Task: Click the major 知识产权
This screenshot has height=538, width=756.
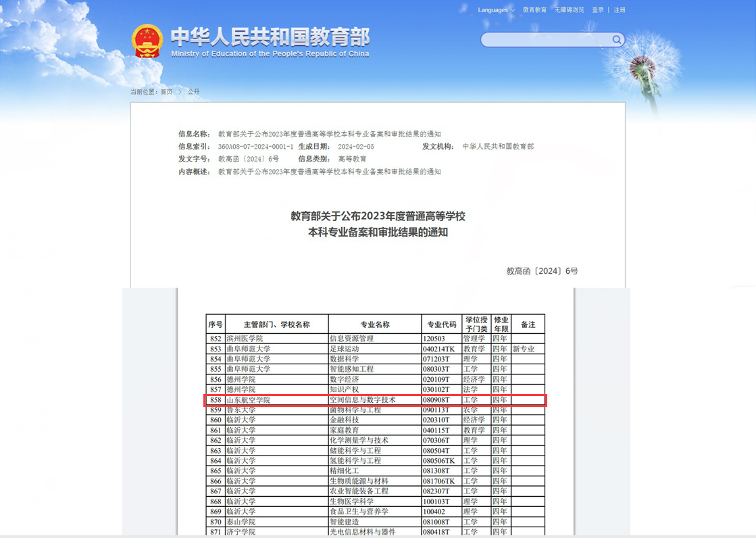Action: click(345, 389)
